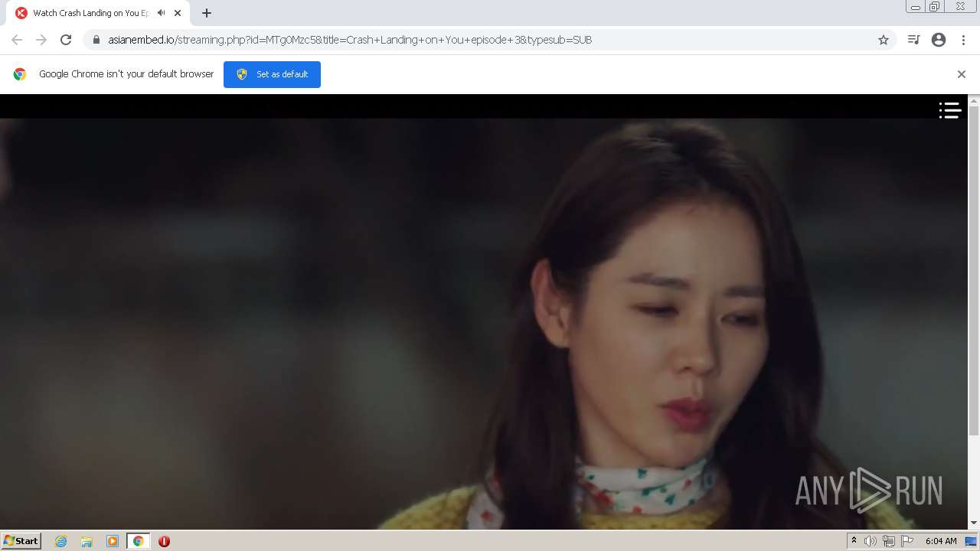
Task: Open a new browser tab
Action: pyautogui.click(x=207, y=13)
